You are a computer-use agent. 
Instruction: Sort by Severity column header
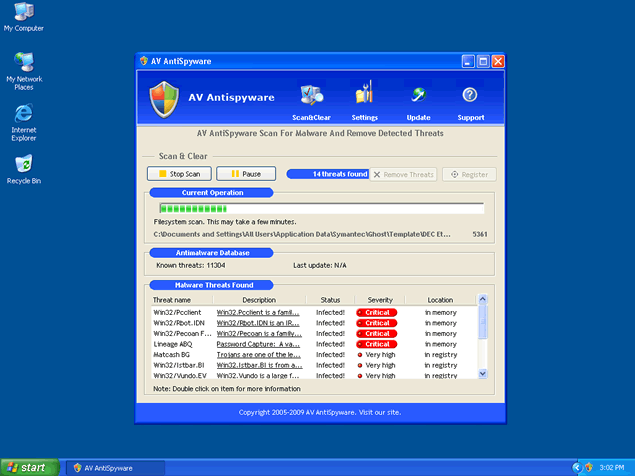pyautogui.click(x=379, y=299)
